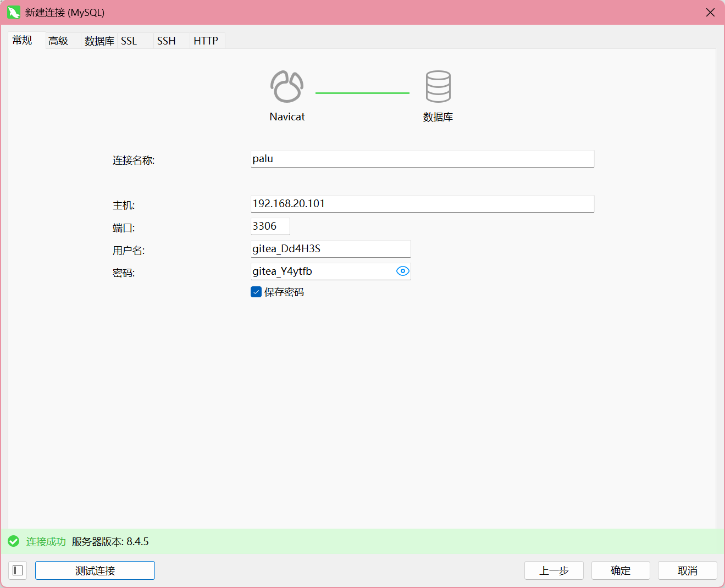725x588 pixels.
Task: Click the 连接名称 field containing palu
Action: [422, 159]
